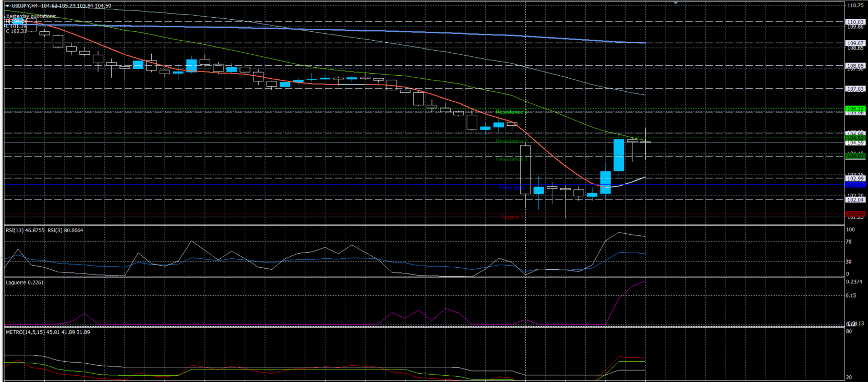Image resolution: width=868 pixels, height=382 pixels.
Task: Click the 109.07 price tag on axis
Action: pos(855,43)
